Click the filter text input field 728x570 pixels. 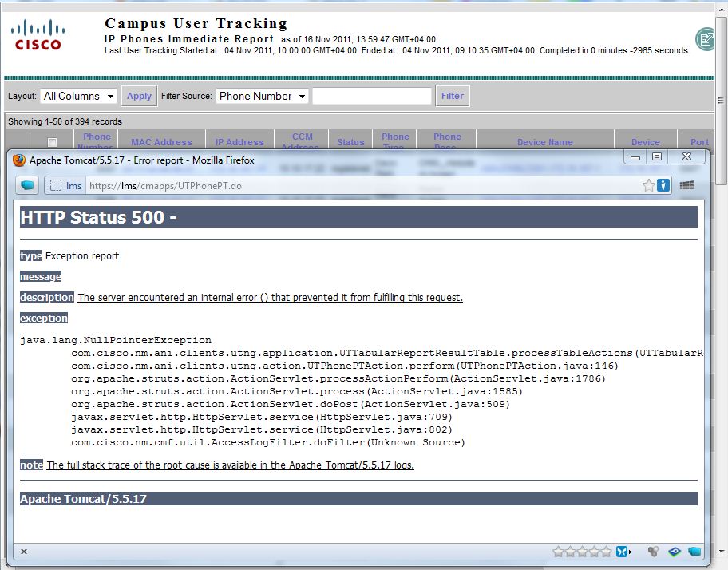(x=372, y=96)
